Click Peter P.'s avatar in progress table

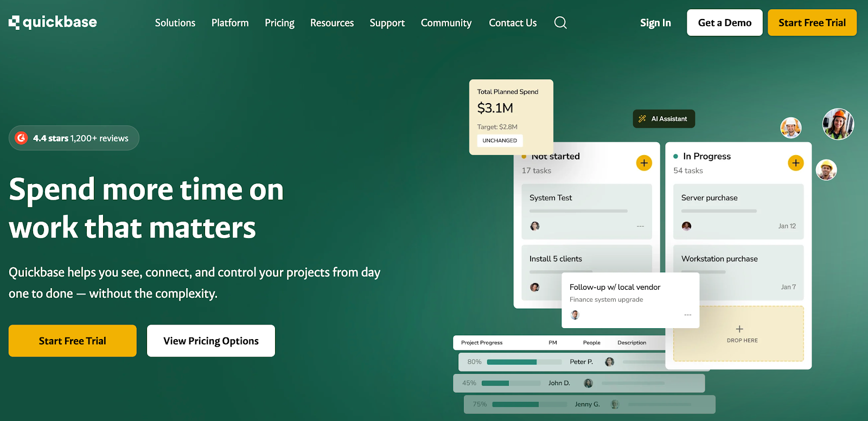click(x=609, y=362)
